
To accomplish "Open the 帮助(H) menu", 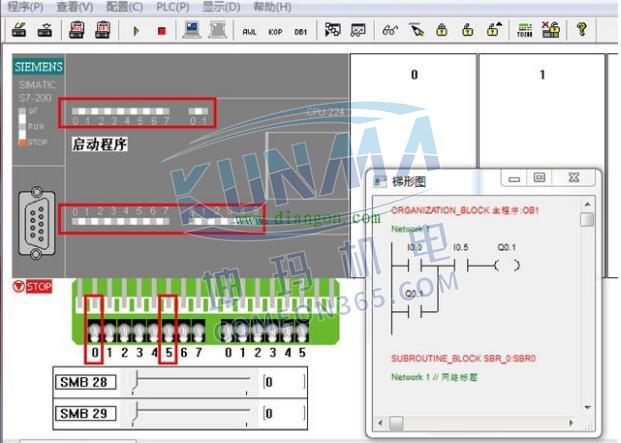I will point(272,7).
